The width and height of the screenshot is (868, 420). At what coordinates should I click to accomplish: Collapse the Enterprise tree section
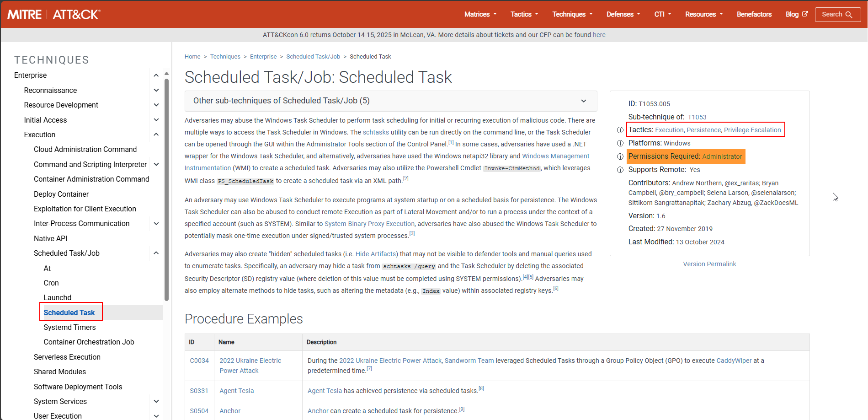click(x=156, y=75)
